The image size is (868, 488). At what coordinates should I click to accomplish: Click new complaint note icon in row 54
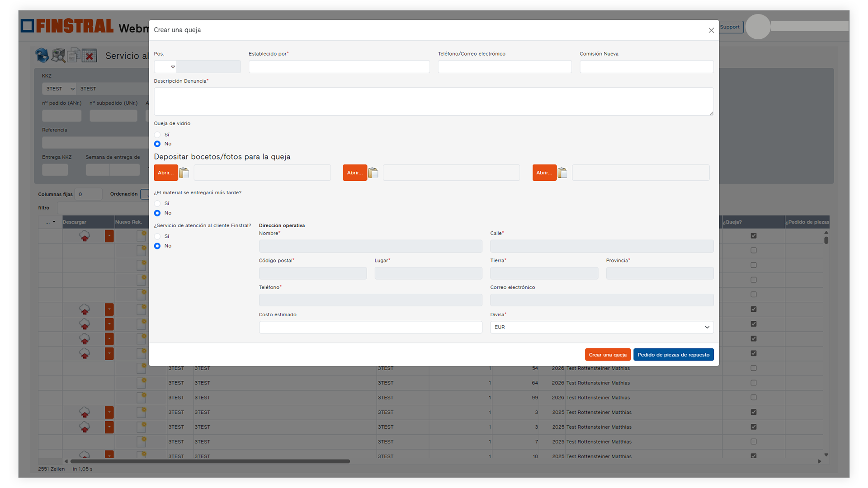point(142,368)
